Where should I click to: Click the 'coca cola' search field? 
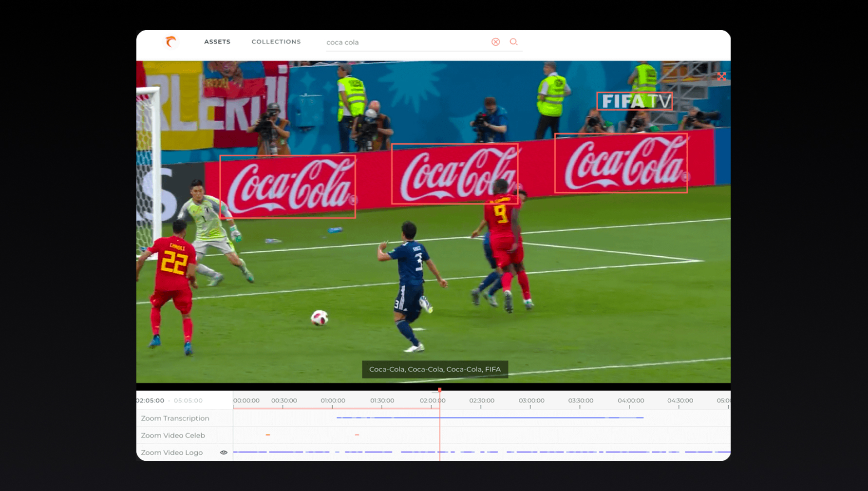404,42
